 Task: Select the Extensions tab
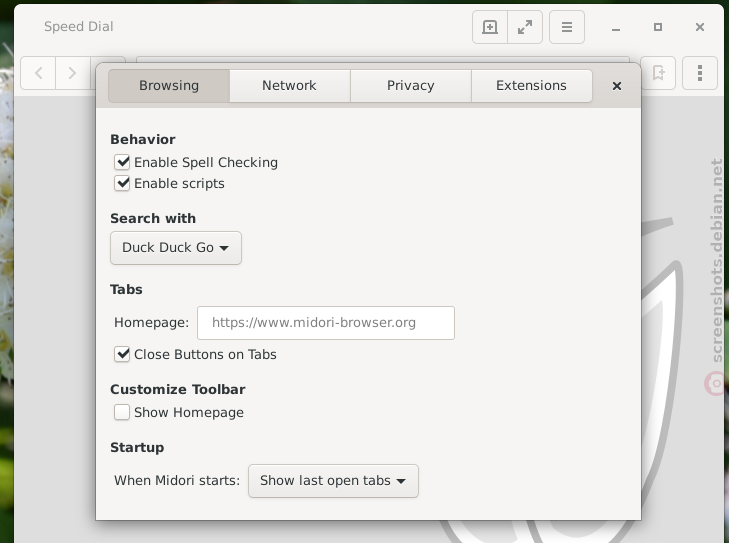click(x=531, y=86)
